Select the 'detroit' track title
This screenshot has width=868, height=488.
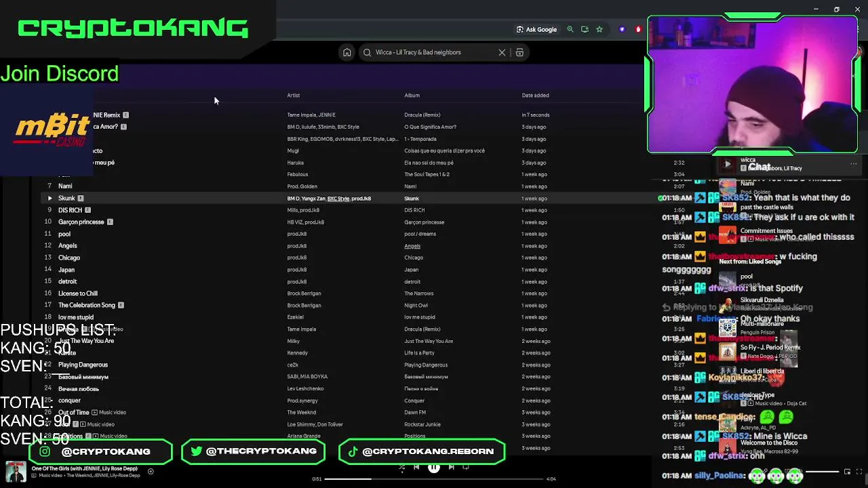click(x=68, y=281)
